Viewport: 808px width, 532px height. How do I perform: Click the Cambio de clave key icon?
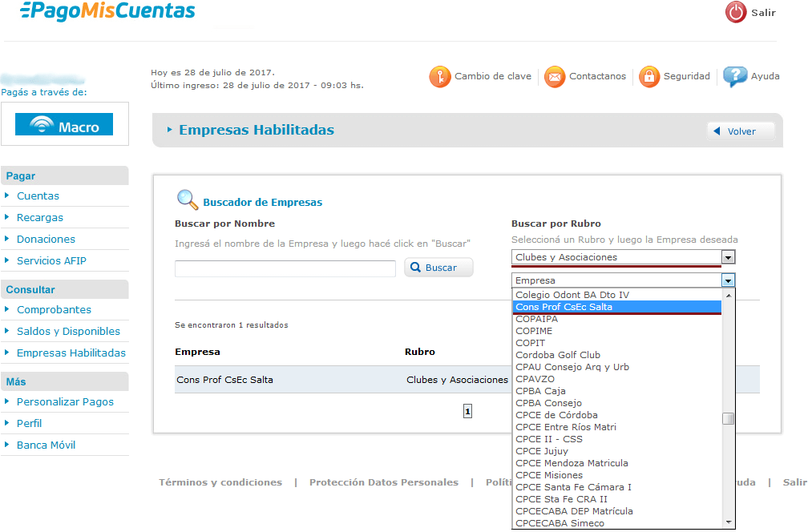tap(440, 77)
